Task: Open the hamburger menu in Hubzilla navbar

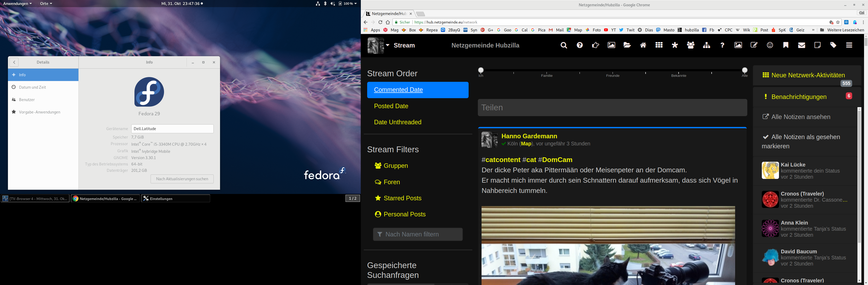Action: point(849,45)
